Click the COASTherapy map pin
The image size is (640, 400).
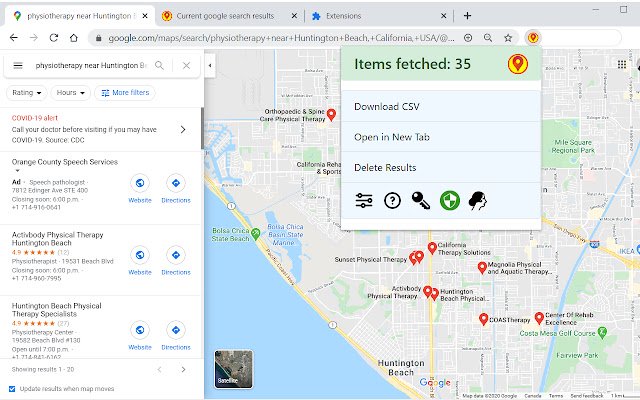click(483, 319)
